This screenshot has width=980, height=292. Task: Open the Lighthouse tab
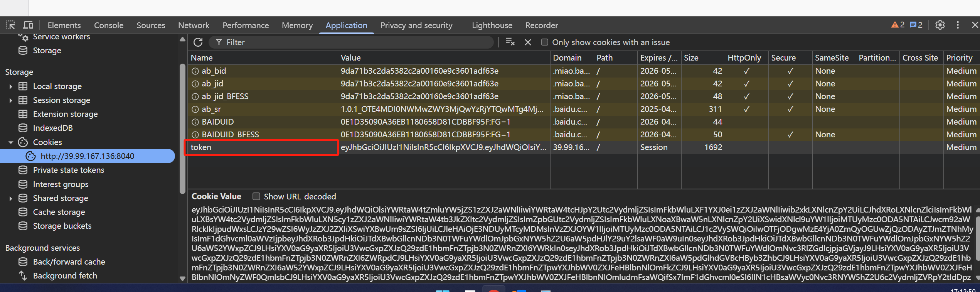492,25
